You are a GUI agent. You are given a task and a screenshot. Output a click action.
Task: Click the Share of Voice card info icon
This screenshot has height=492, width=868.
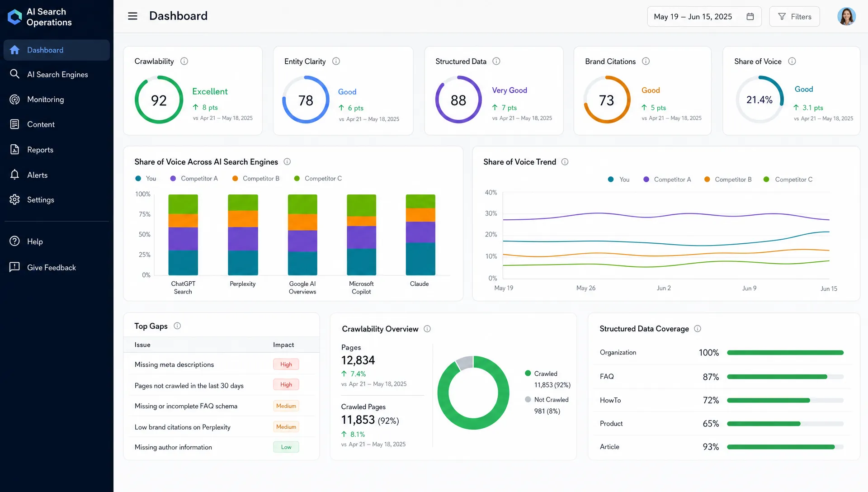point(792,61)
